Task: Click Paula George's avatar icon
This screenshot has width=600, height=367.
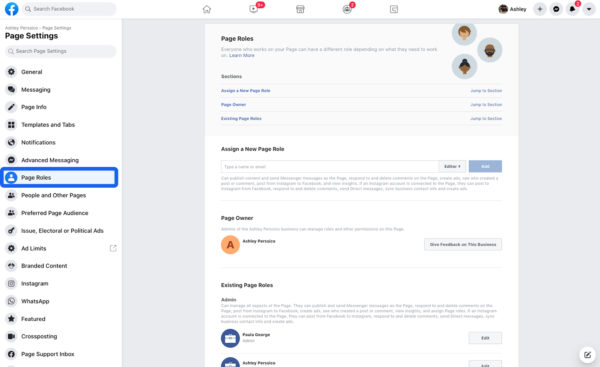Action: (x=230, y=338)
